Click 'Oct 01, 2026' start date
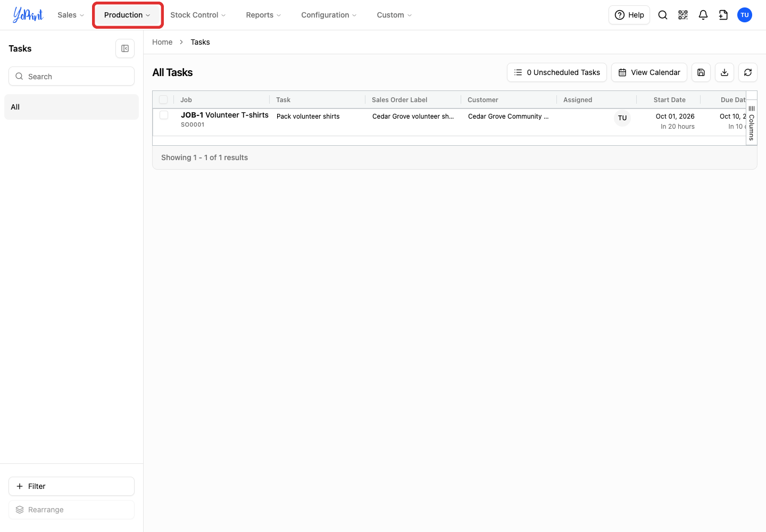The height and width of the screenshot is (532, 766). 675,116
